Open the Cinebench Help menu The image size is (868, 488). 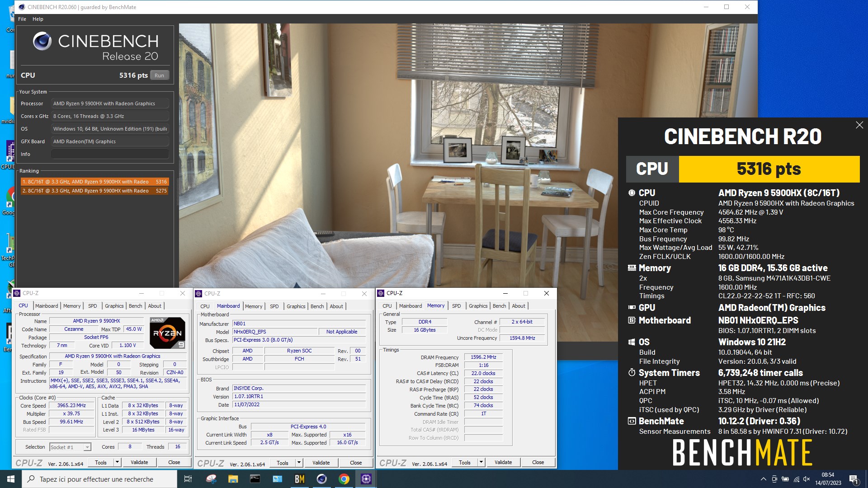coord(38,19)
